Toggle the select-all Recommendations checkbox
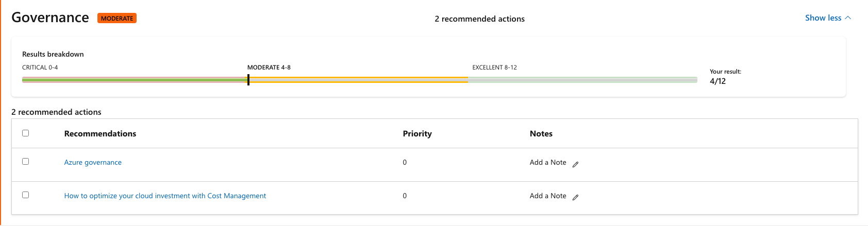The image size is (868, 226). click(25, 133)
